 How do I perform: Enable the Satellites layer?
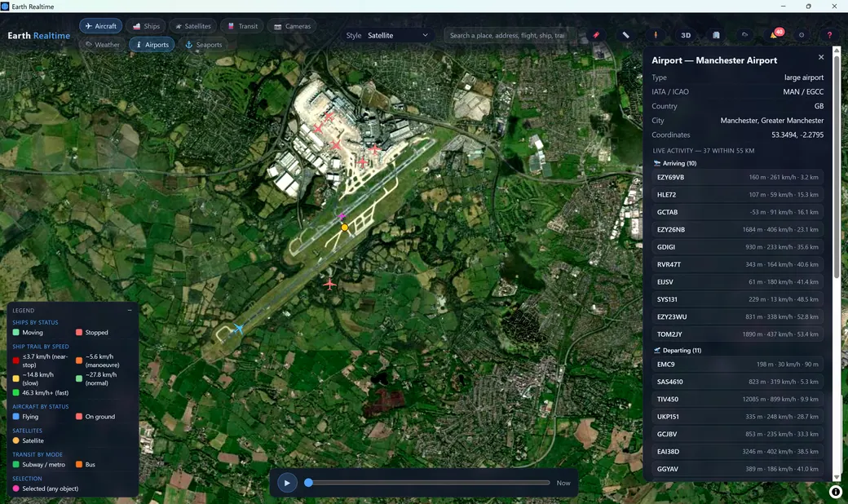(193, 26)
